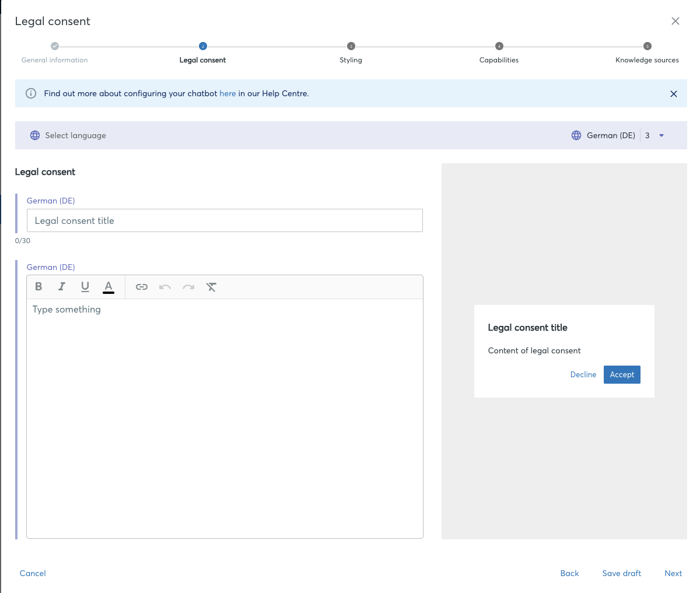Click the 'Select language' label
Viewport: 700px width, 593px height.
[75, 135]
